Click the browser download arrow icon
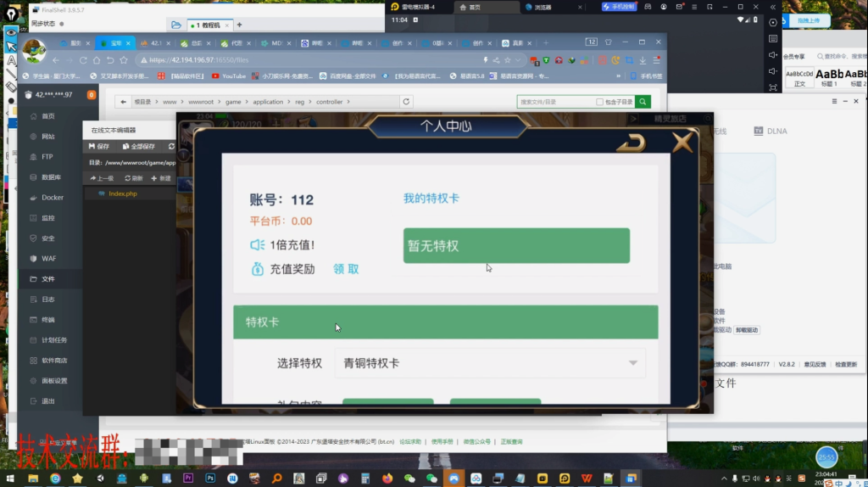 [x=643, y=60]
